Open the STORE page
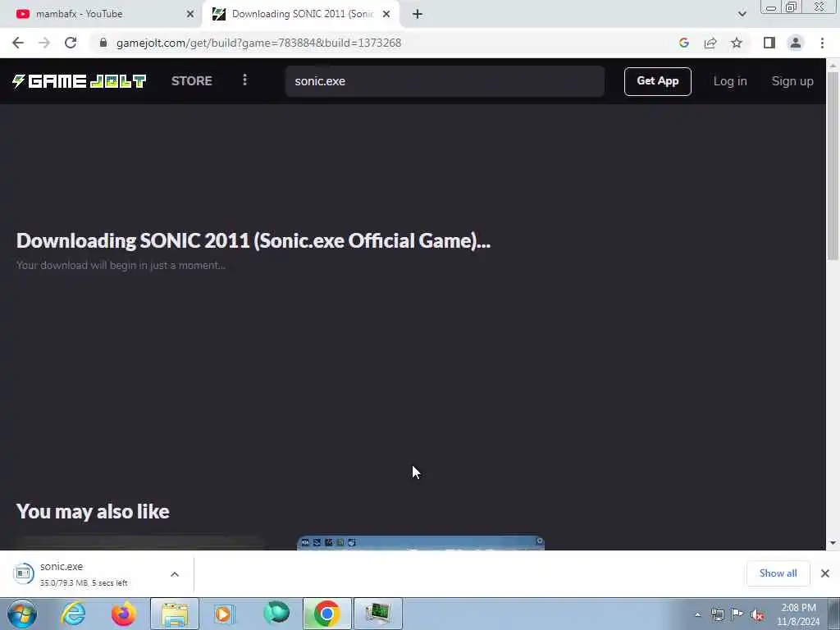The width and height of the screenshot is (840, 630). pyautogui.click(x=192, y=81)
